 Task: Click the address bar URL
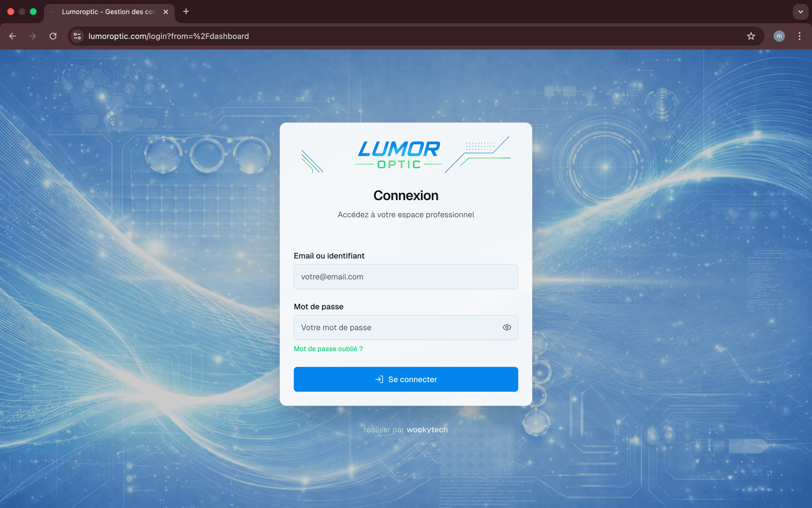pyautogui.click(x=169, y=36)
